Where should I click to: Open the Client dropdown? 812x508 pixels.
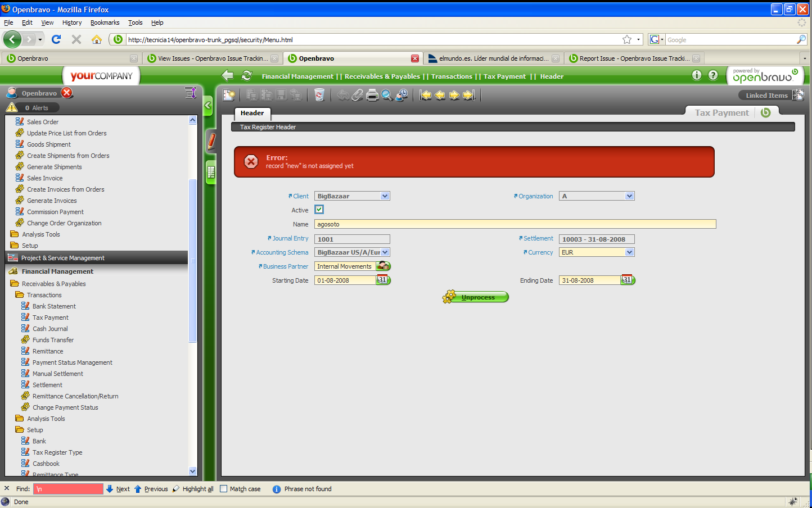click(385, 196)
